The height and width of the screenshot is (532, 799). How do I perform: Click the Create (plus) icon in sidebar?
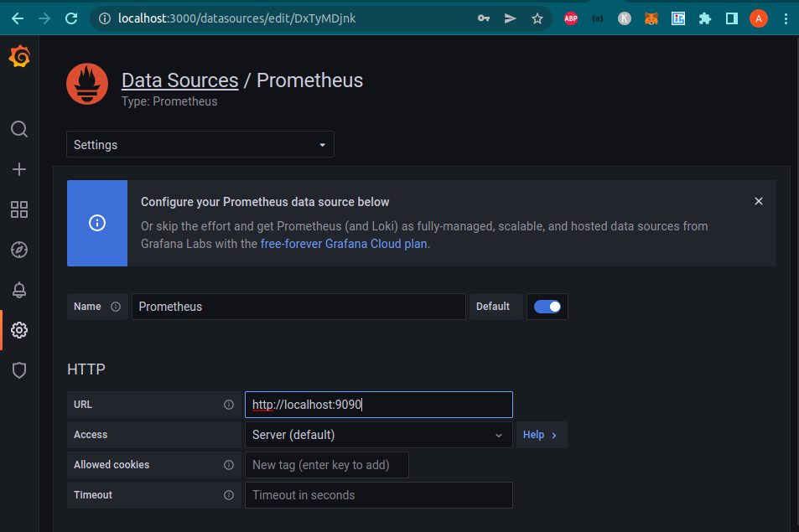(x=18, y=169)
